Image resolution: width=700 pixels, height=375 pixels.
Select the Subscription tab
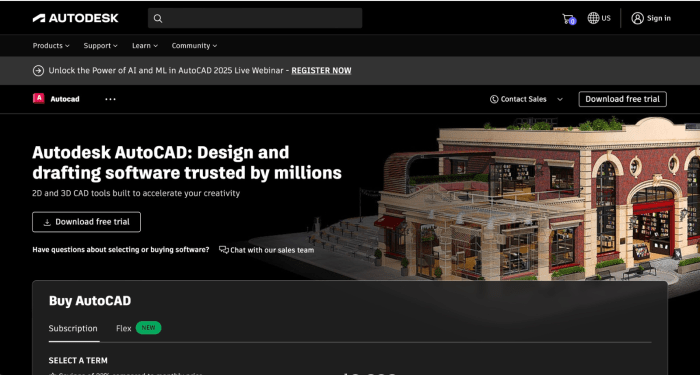pos(73,329)
